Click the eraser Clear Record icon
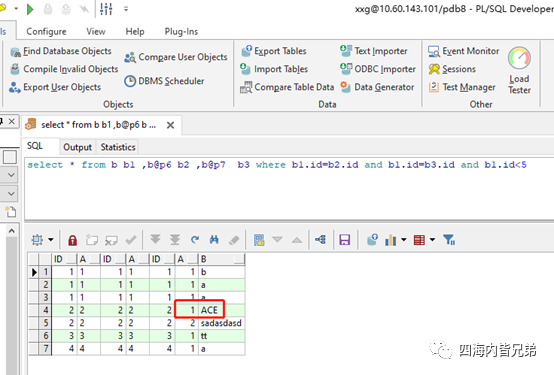This screenshot has height=375, width=554. pyautogui.click(x=234, y=240)
